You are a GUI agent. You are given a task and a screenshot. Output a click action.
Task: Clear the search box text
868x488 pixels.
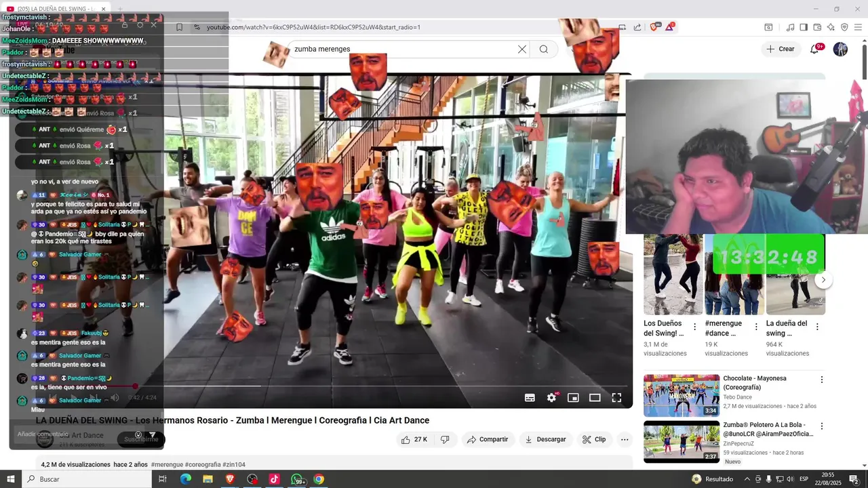(521, 49)
